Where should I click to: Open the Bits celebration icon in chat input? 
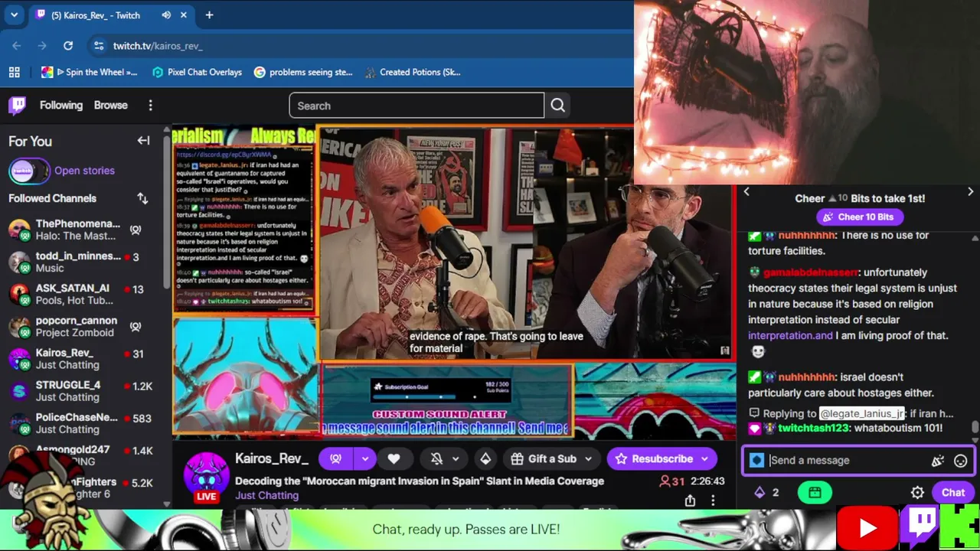937,461
